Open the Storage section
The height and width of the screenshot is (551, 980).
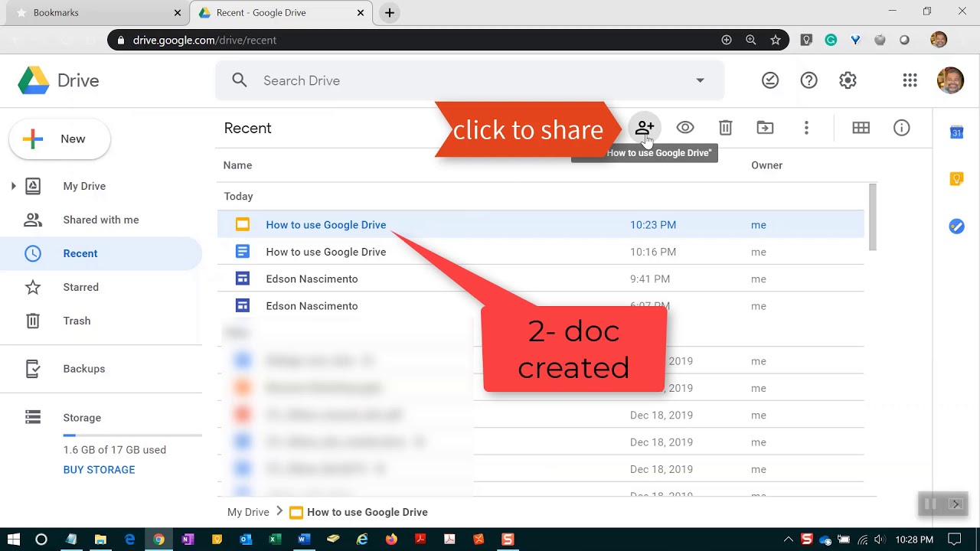[x=82, y=418]
